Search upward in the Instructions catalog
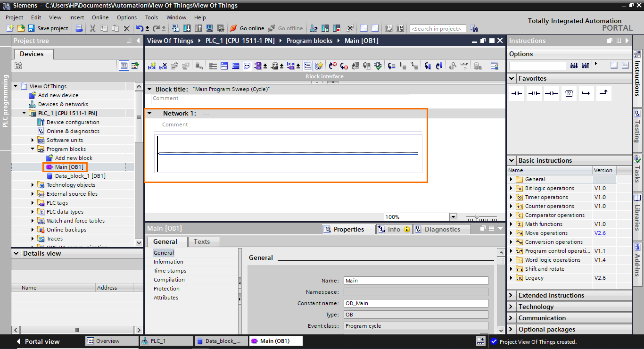Viewport: 644px width, 349px height. point(585,66)
